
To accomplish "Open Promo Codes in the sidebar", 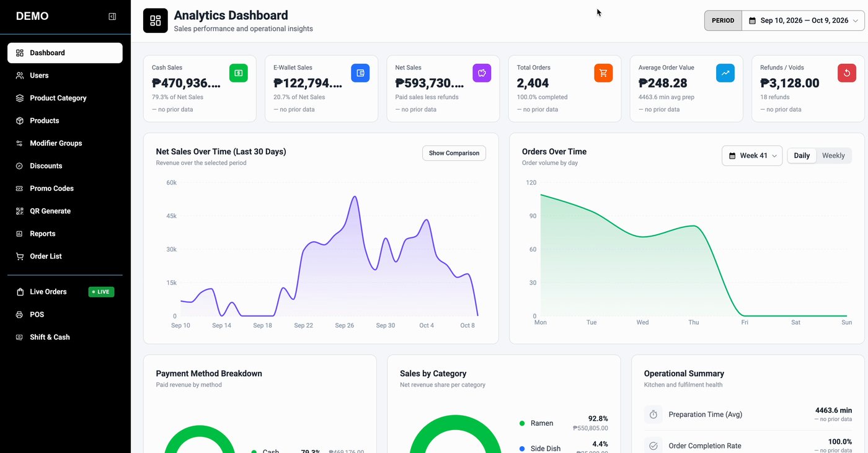I will point(65,188).
